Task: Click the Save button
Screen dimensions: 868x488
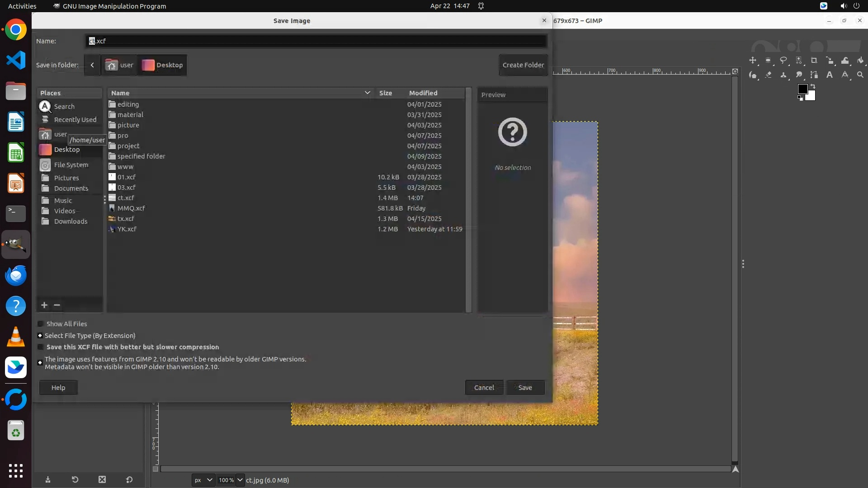Action: pyautogui.click(x=525, y=388)
